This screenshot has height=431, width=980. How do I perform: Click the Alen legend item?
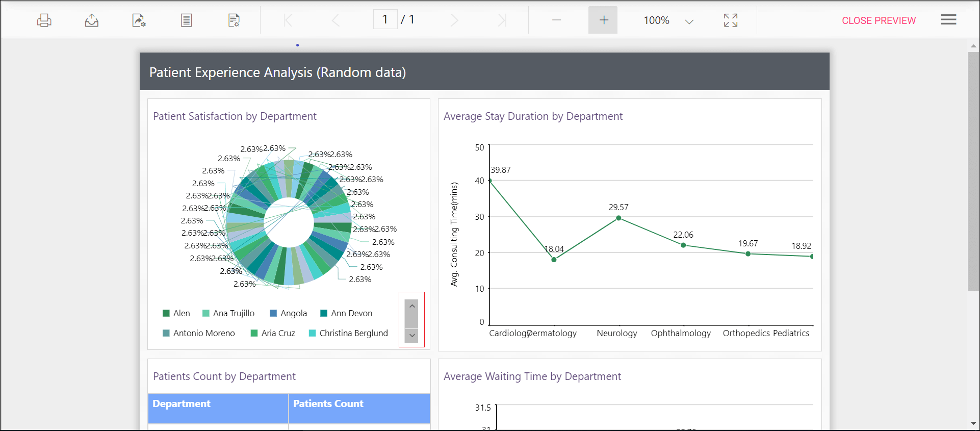[x=176, y=313]
